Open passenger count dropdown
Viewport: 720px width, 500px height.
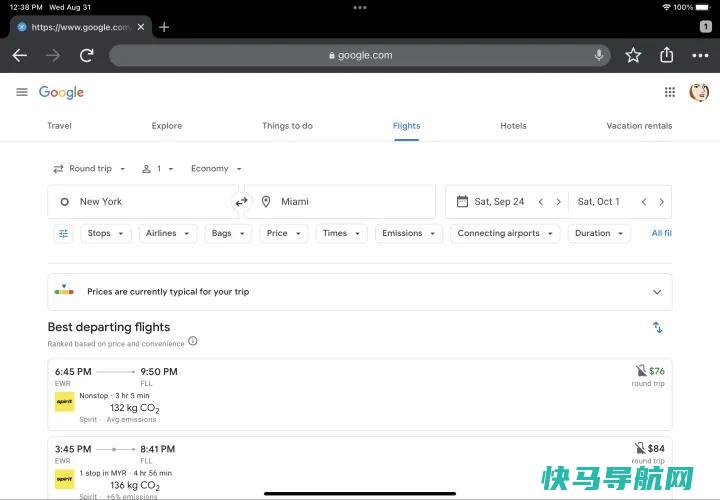[x=158, y=169]
